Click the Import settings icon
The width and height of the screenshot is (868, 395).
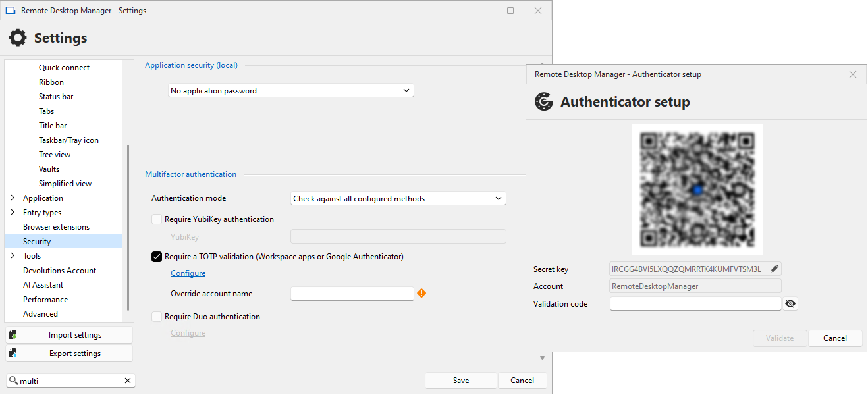click(13, 335)
